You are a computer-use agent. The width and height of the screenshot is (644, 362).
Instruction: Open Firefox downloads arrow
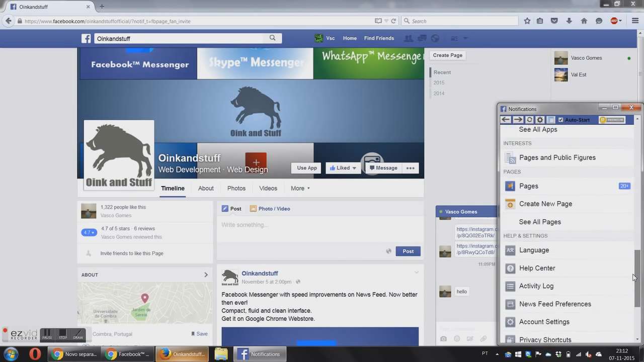[569, 21]
